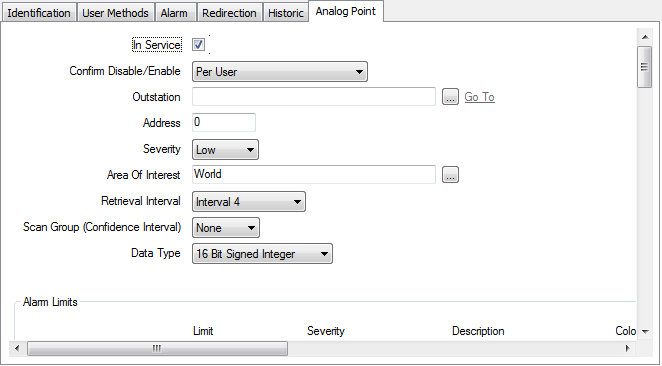Switch to the Identification tab
This screenshot has width=662, height=366.
pos(39,13)
